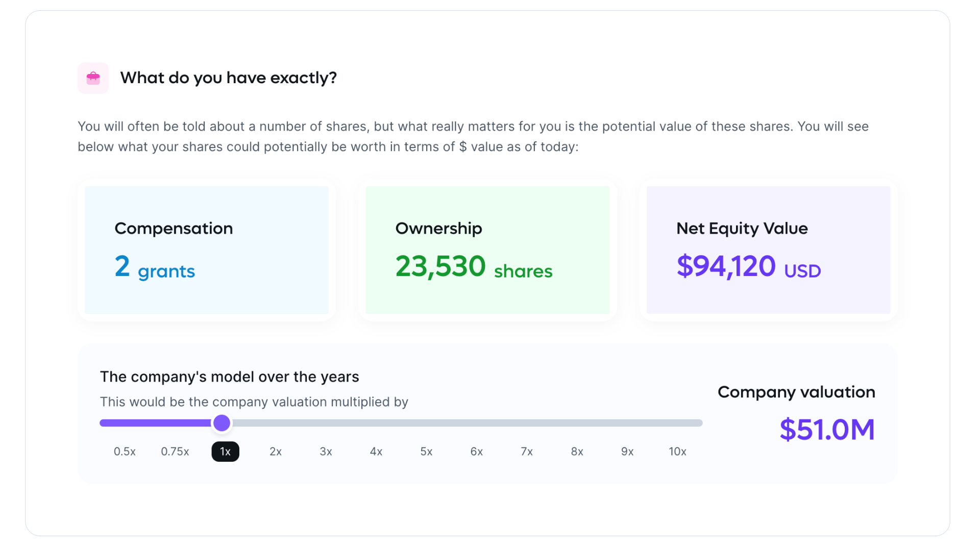The width and height of the screenshot is (980, 551).
Task: Choose the 3x valuation multiplier
Action: (x=326, y=452)
